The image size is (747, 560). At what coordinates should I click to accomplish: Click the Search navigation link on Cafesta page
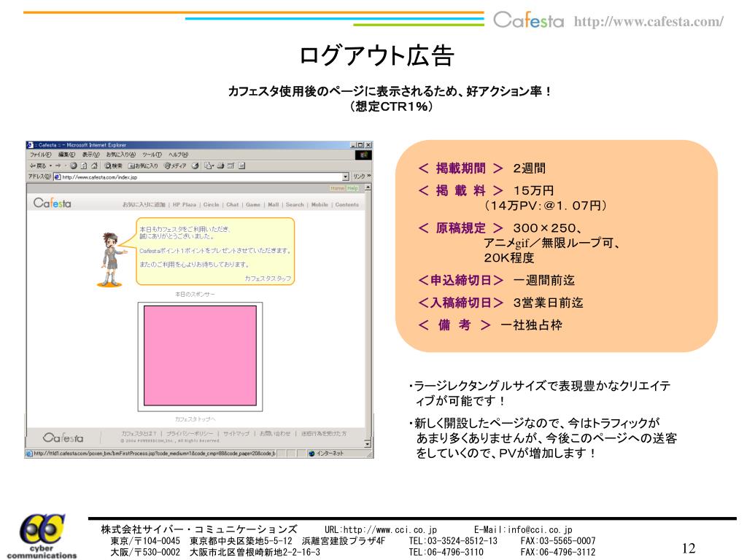[295, 205]
